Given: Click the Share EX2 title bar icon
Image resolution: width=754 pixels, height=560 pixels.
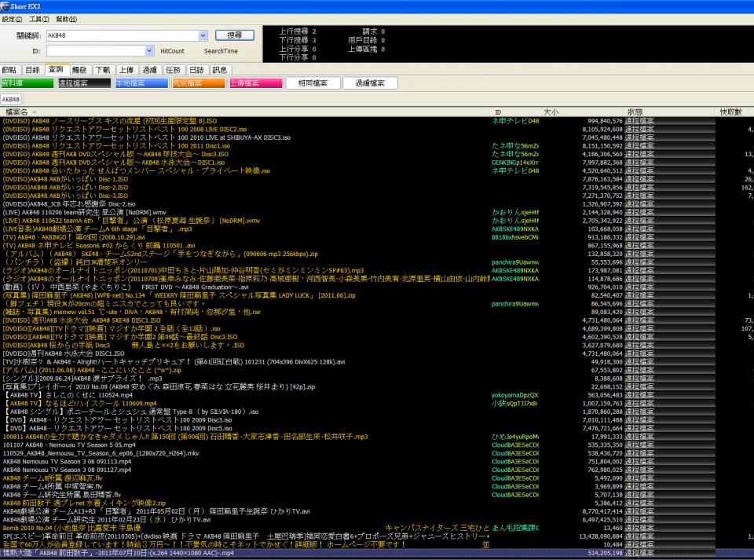Looking at the screenshot, I should point(5,5).
